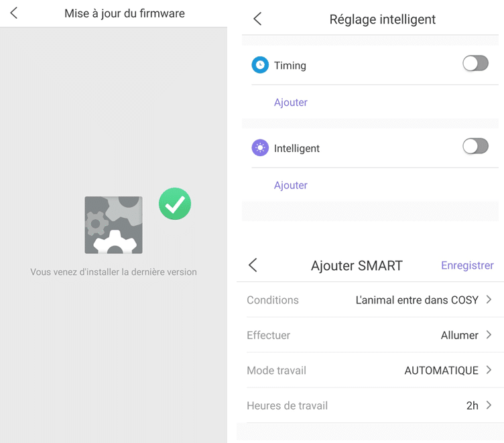Screen dimensions: 504x443
Task: Go back from Réglage intelligent screen
Action: click(257, 19)
